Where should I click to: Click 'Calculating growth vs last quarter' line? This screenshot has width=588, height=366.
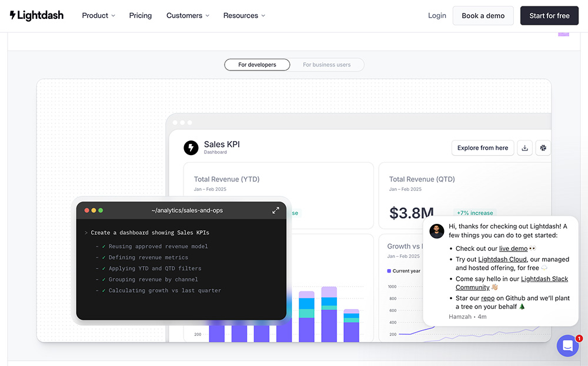[x=165, y=290]
